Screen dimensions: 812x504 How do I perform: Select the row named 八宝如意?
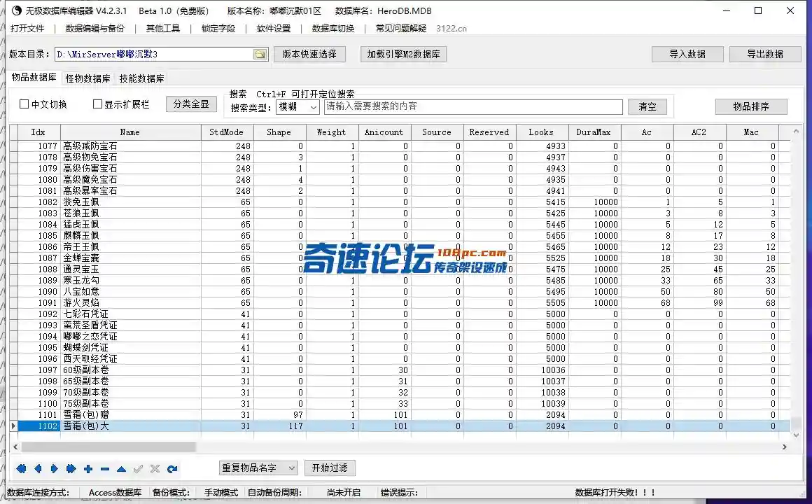[x=400, y=292]
